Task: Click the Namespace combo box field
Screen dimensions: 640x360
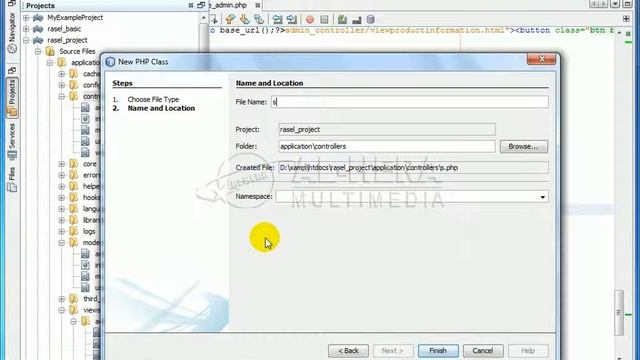Action: tap(411, 197)
